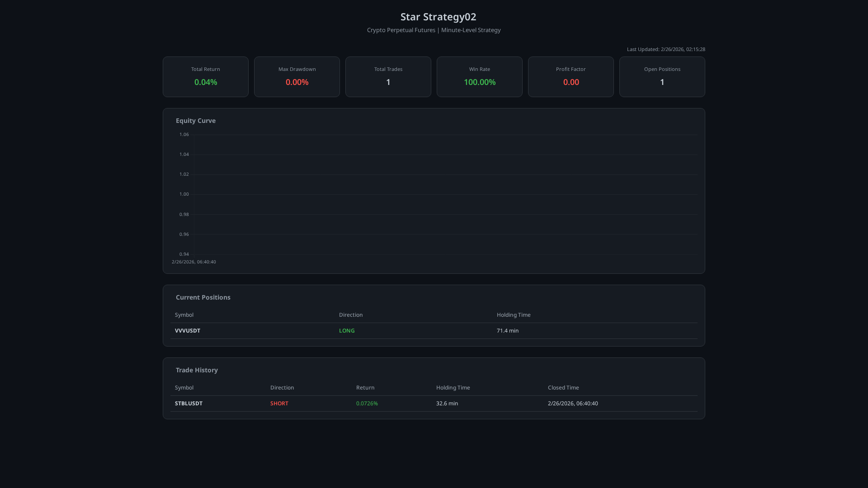Click the Total Trades card
The width and height of the screenshot is (868, 488).
point(388,76)
